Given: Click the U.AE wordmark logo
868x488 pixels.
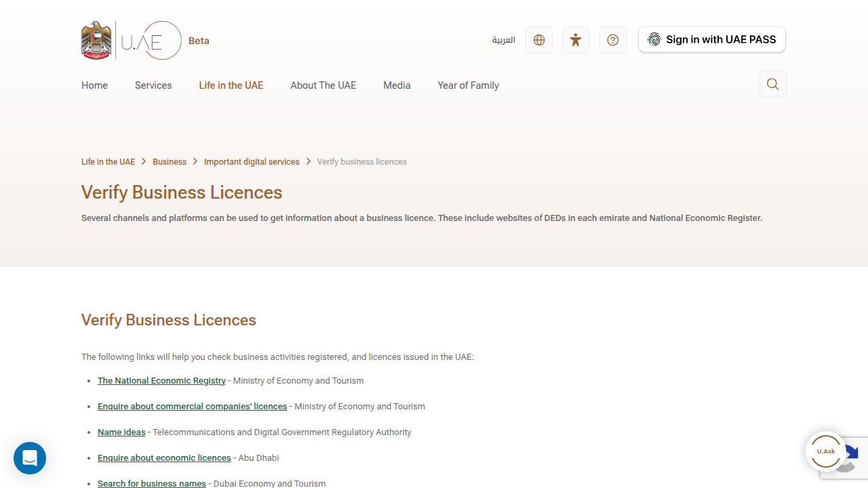Looking at the screenshot, I should [151, 41].
